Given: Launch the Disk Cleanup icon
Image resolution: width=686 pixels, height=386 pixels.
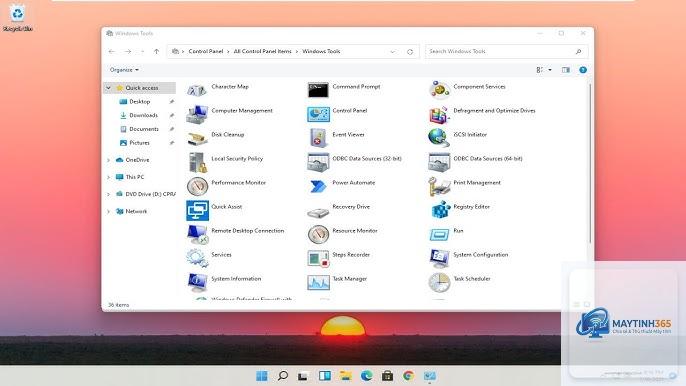Looking at the screenshot, I should 197,138.
